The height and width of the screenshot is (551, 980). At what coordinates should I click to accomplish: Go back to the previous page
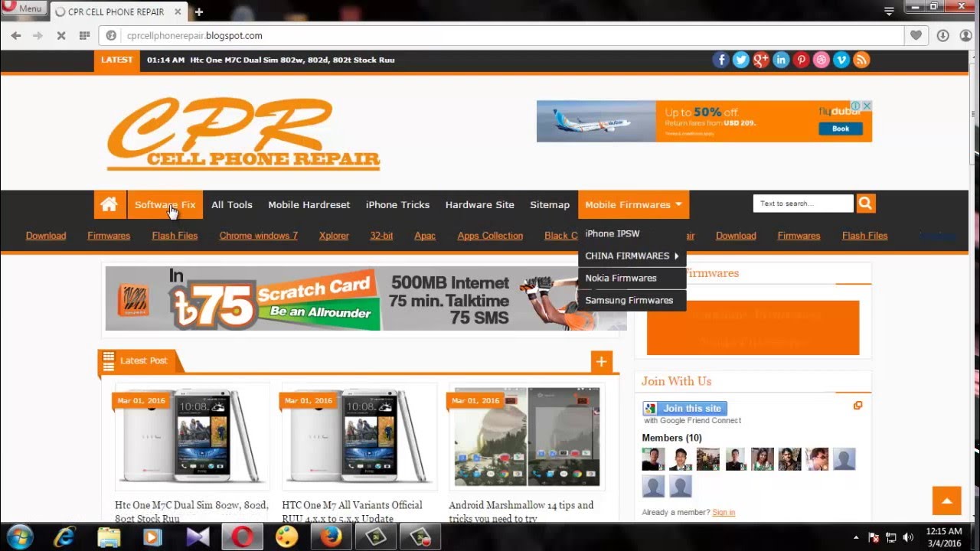(x=16, y=35)
